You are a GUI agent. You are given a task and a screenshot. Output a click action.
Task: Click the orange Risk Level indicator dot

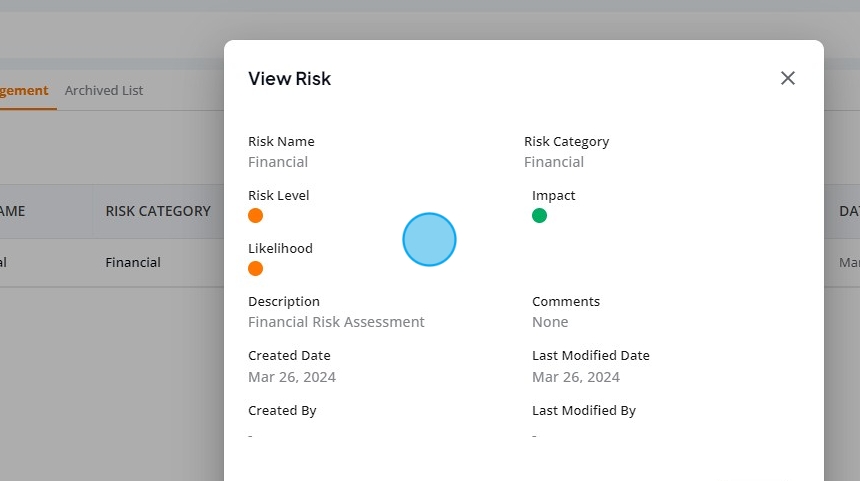[256, 216]
